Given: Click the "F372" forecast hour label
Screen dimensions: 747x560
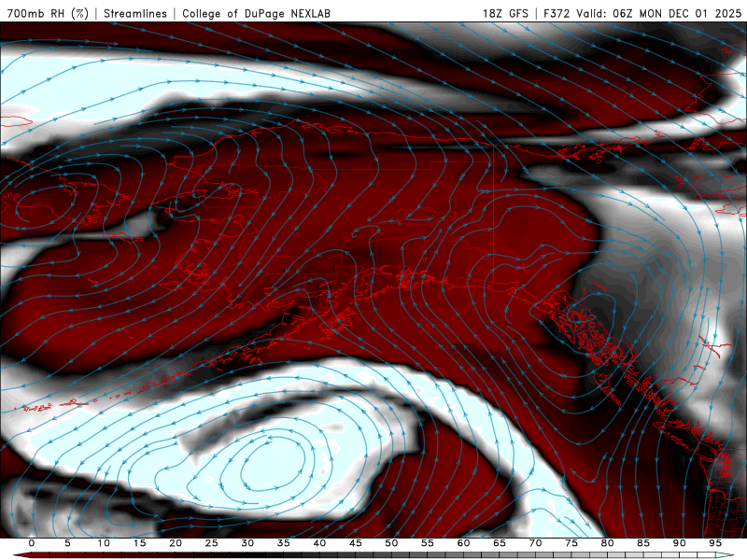Looking at the screenshot, I should pos(557,13).
